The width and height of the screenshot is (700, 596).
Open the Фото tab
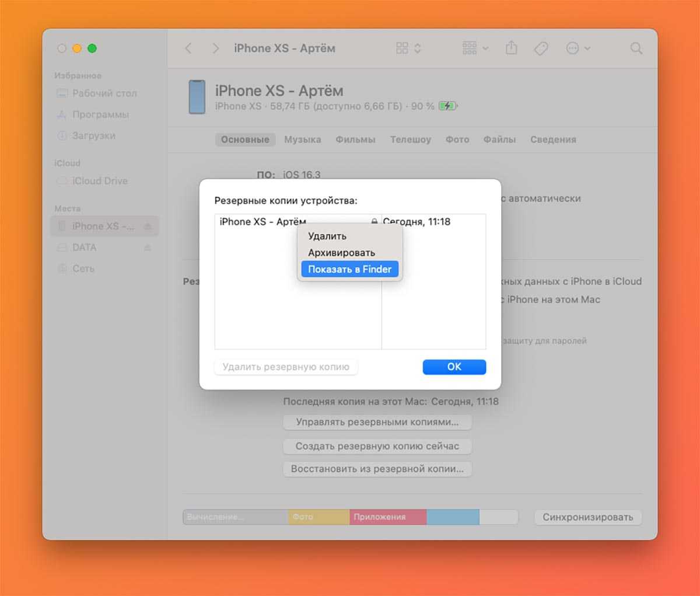(x=457, y=140)
